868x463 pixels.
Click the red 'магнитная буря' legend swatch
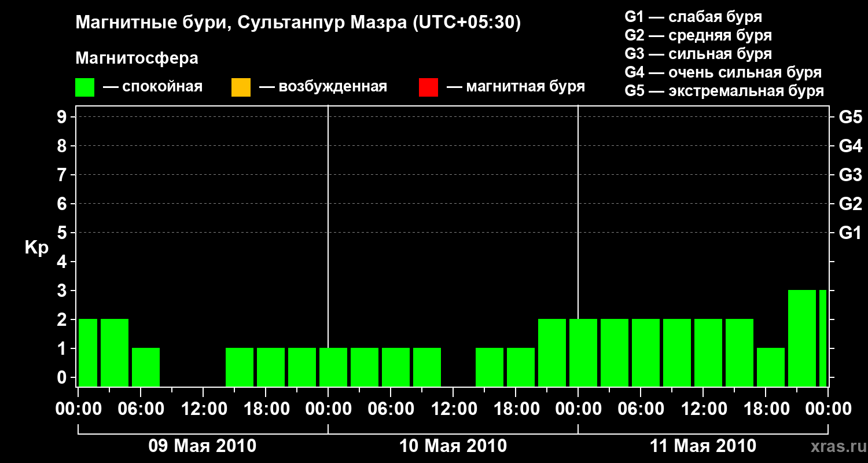click(x=428, y=87)
